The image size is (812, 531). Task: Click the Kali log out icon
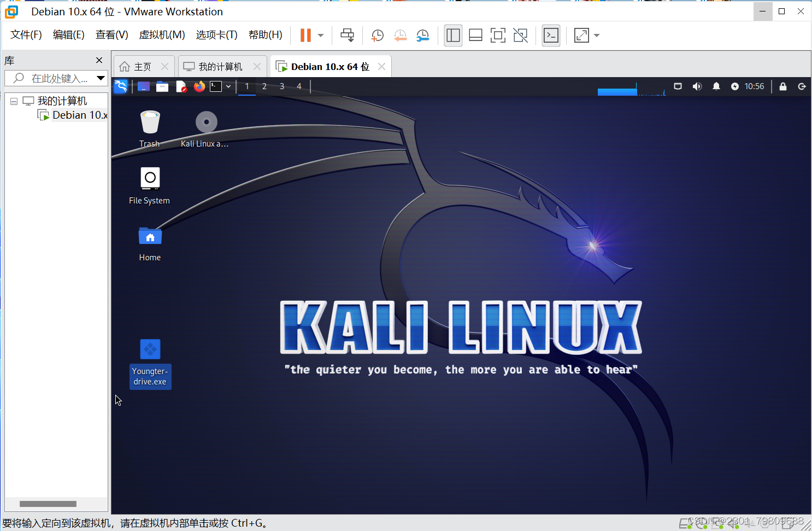coord(802,86)
